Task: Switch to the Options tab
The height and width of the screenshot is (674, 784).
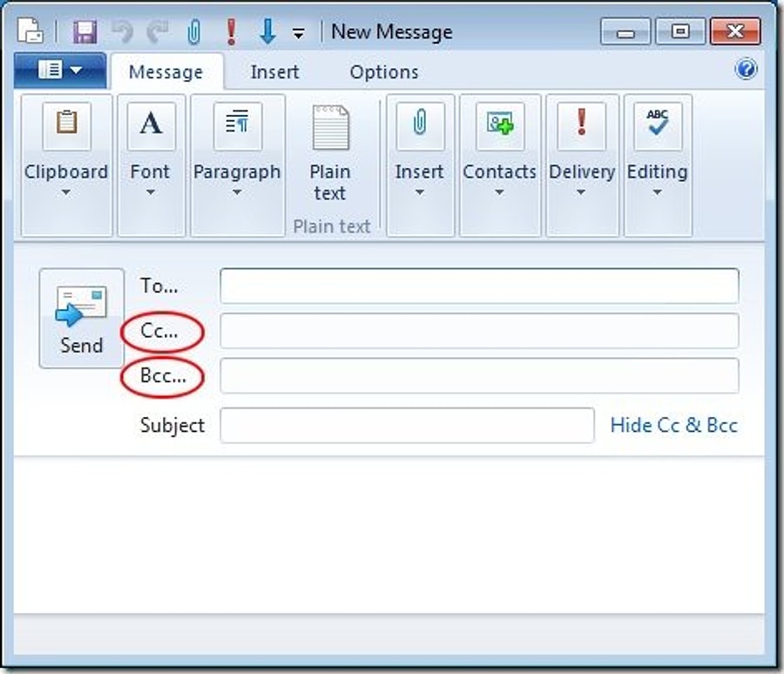Action: 384,72
